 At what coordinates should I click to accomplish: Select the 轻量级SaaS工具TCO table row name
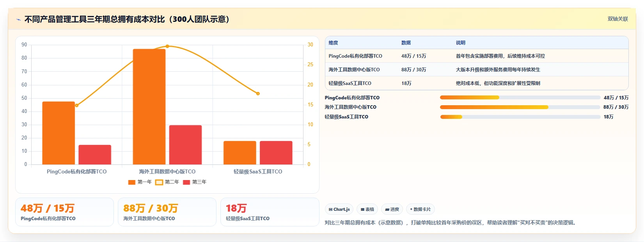(x=350, y=83)
